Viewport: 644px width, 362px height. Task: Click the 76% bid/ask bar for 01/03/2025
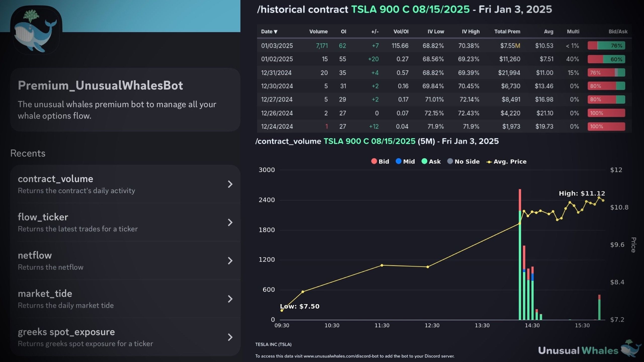pos(606,46)
